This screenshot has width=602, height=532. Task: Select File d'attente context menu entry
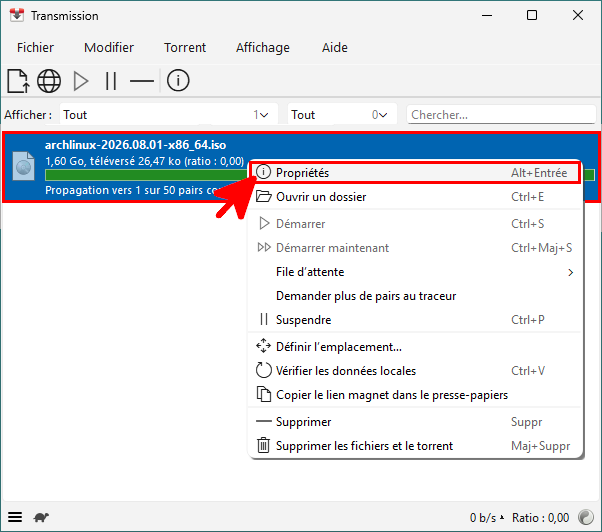tap(416, 272)
